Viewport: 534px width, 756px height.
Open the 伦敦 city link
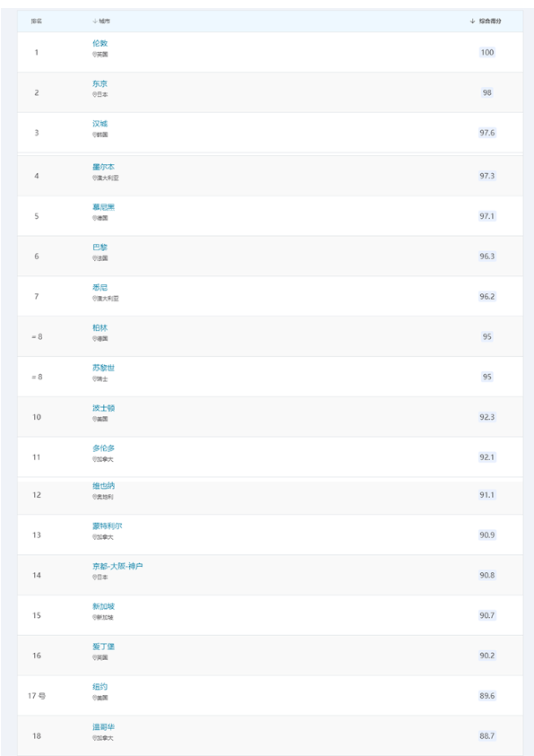99,43
